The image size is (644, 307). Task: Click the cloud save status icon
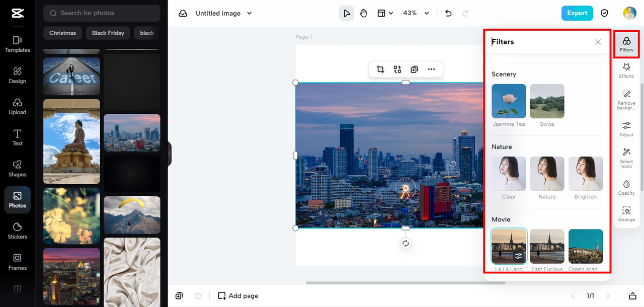[x=183, y=13]
